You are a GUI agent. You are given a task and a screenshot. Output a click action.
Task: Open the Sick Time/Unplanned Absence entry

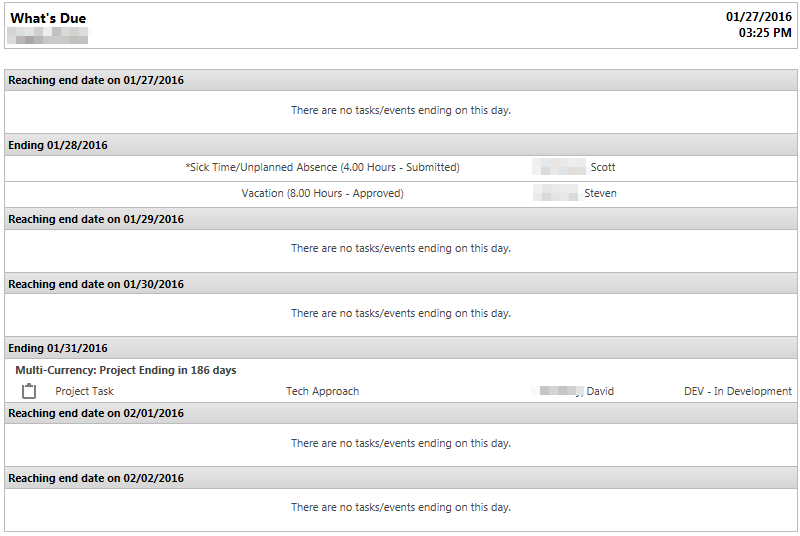pos(322,167)
